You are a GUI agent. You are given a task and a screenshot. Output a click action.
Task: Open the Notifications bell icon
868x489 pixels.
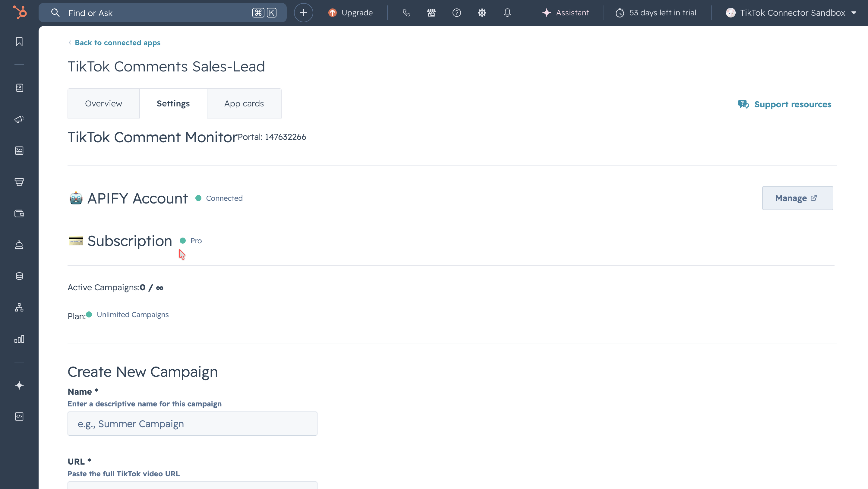pos(507,13)
